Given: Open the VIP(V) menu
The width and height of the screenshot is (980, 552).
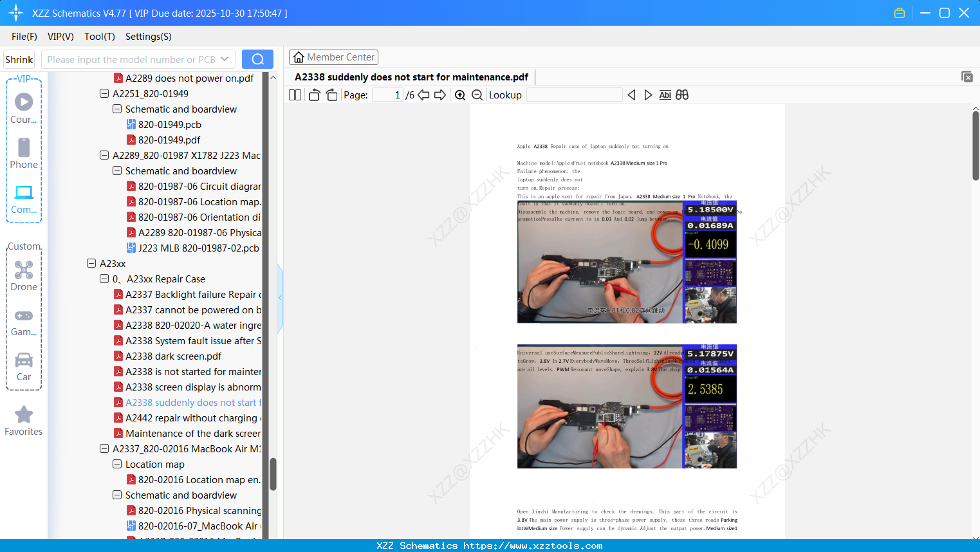Looking at the screenshot, I should 60,37.
